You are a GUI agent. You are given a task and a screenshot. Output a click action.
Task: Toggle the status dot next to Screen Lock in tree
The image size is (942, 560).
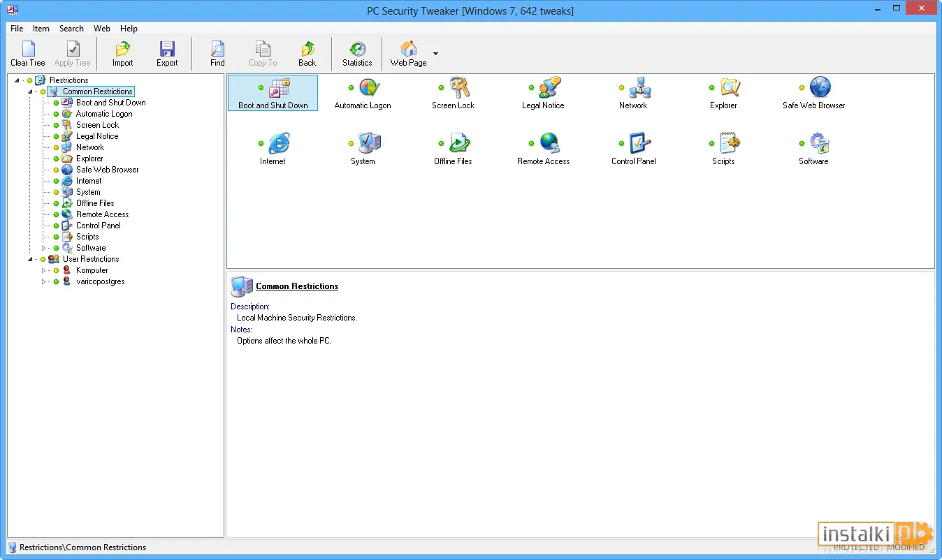pyautogui.click(x=56, y=125)
